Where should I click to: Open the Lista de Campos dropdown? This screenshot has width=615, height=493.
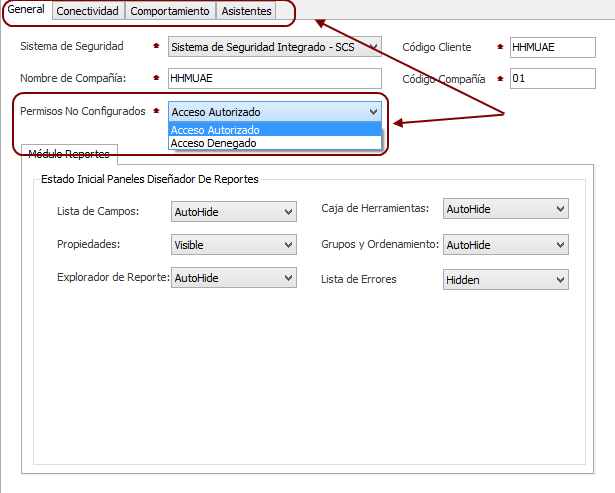point(233,211)
